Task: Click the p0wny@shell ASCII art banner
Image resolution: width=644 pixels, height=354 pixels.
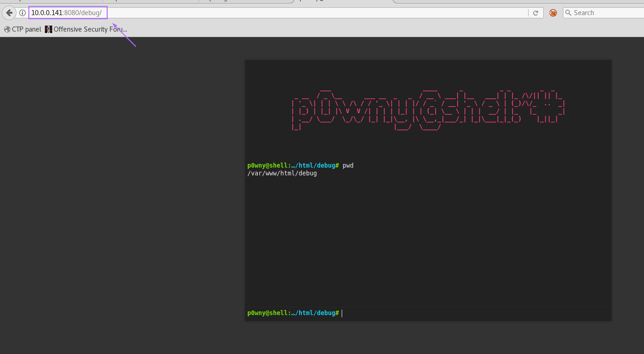Action: [x=429, y=109]
